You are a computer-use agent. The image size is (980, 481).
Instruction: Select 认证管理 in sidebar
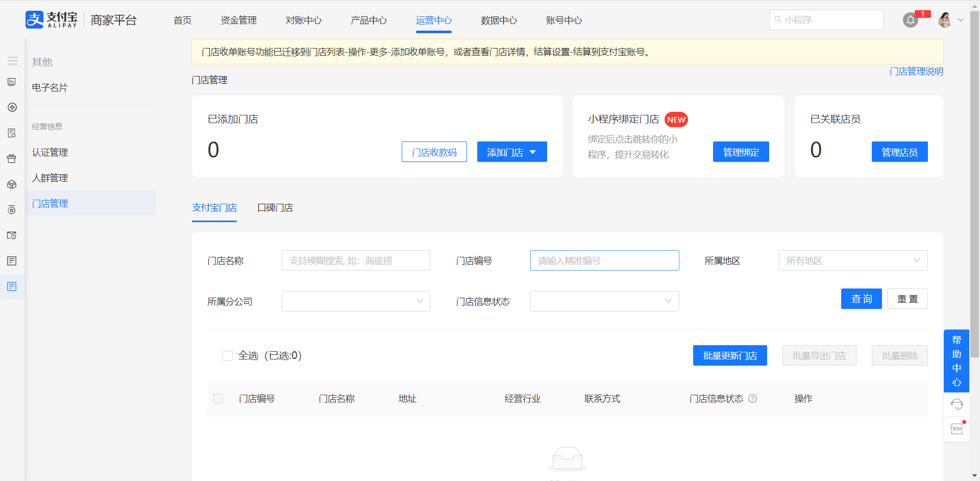(50, 153)
